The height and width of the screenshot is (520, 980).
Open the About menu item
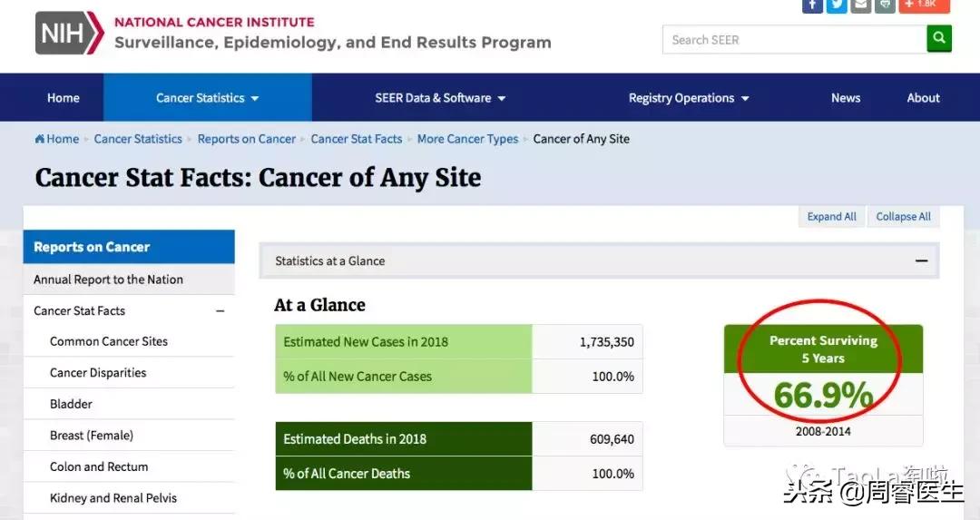click(923, 98)
